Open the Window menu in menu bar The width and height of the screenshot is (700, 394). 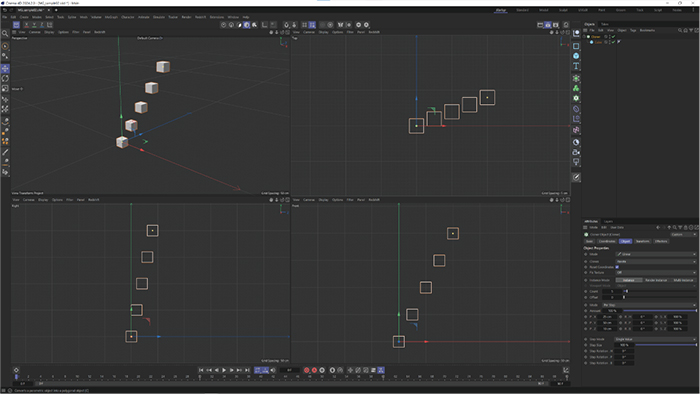(x=233, y=17)
